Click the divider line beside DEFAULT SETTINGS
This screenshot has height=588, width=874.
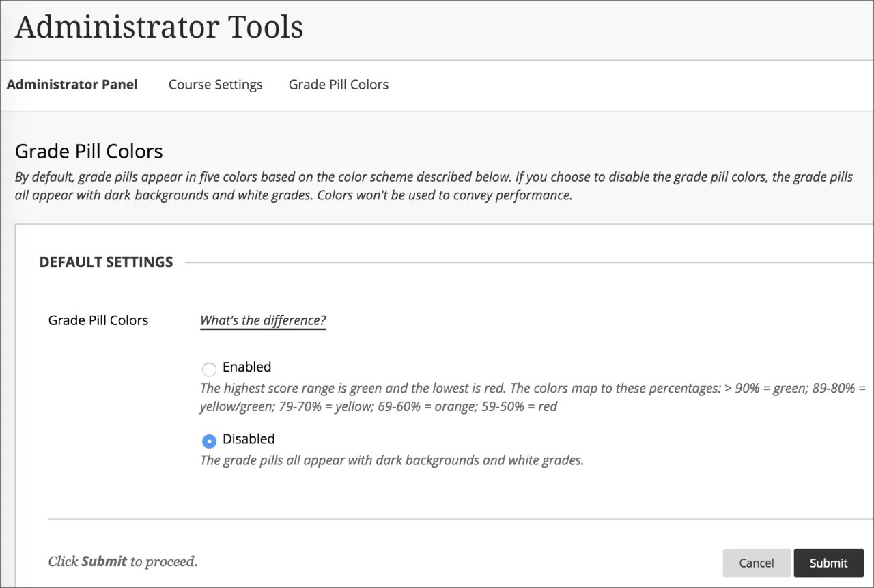[526, 262]
